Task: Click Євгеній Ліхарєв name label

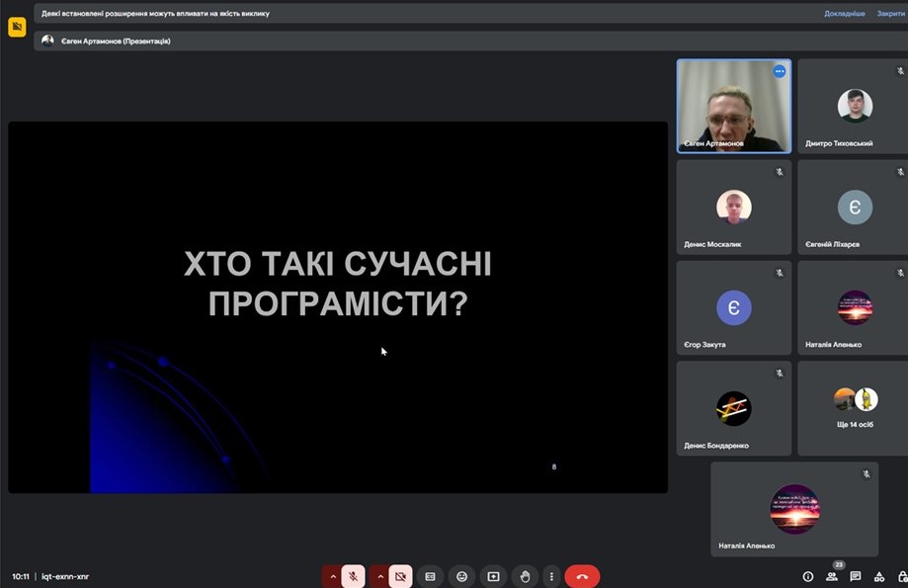Action: (x=832, y=244)
